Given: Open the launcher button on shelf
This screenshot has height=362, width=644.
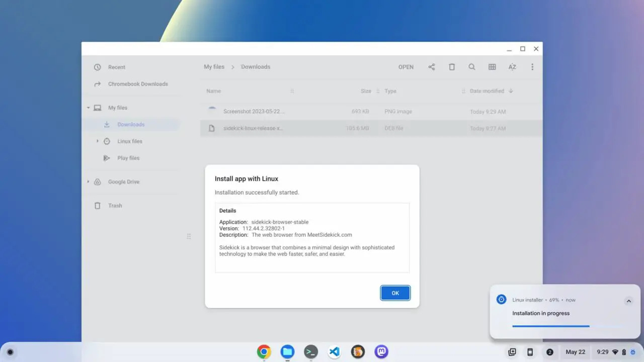Looking at the screenshot, I should (10, 352).
